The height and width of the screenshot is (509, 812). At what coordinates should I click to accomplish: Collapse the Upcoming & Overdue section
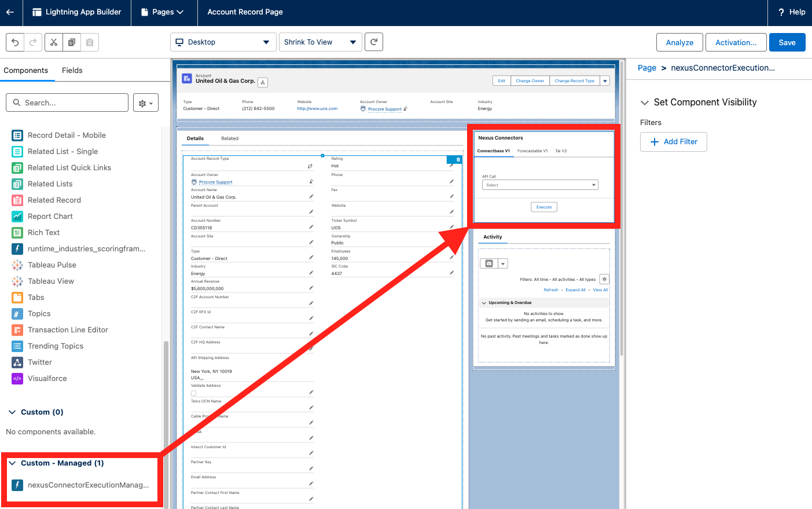(484, 303)
